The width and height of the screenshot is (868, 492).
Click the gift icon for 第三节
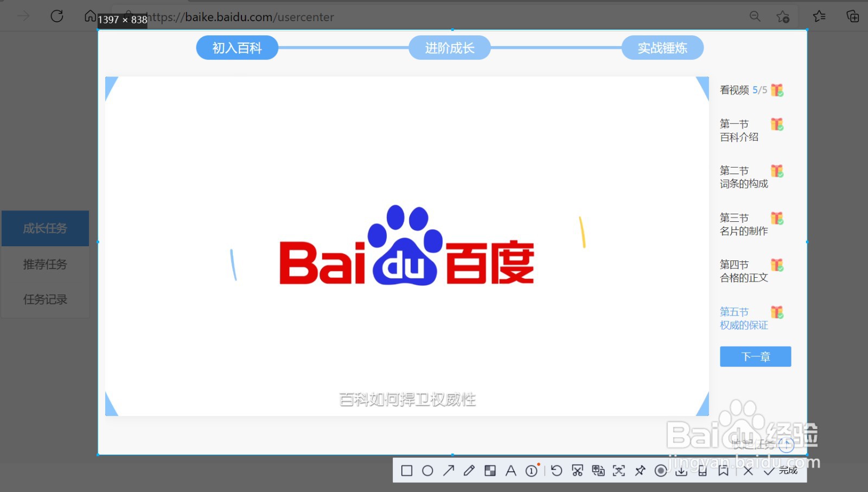click(x=777, y=218)
